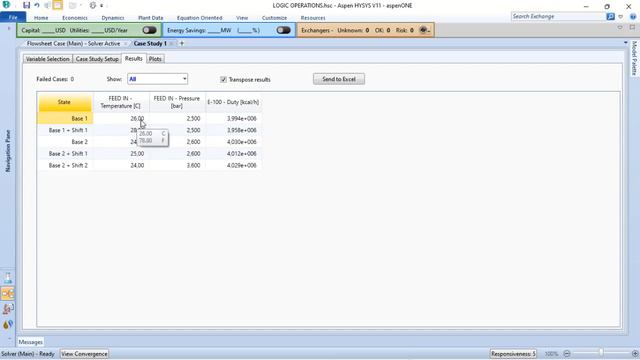Switch to the Variable Selection tab
Viewport: 640px width, 360px height.
pos(48,59)
